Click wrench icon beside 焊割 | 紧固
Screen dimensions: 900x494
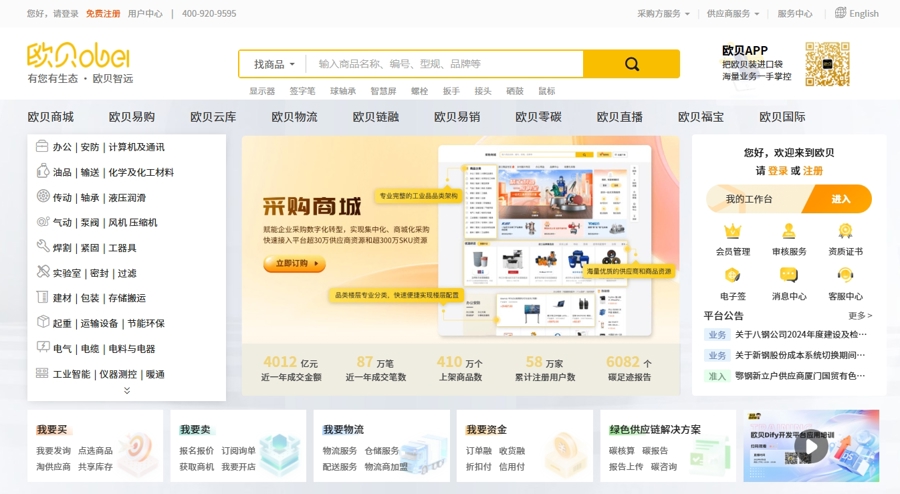pos(42,247)
